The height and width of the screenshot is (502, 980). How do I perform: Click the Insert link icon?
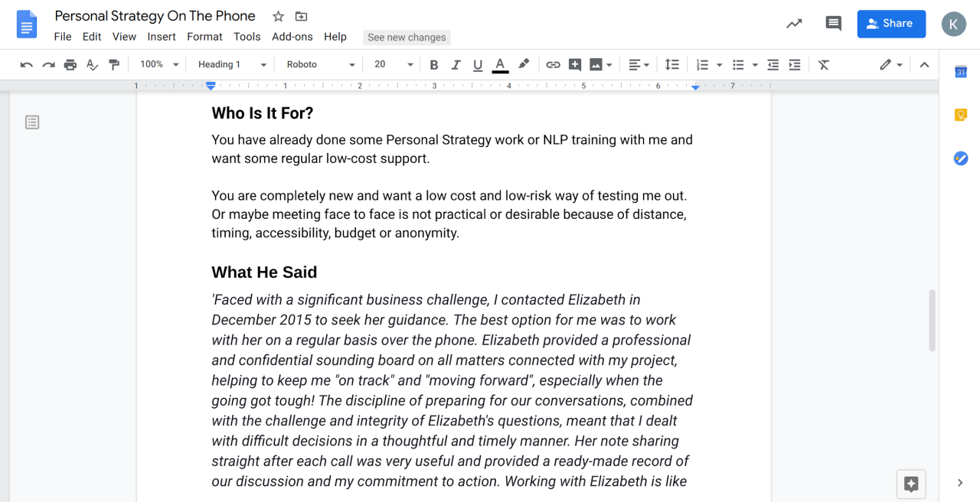[553, 65]
